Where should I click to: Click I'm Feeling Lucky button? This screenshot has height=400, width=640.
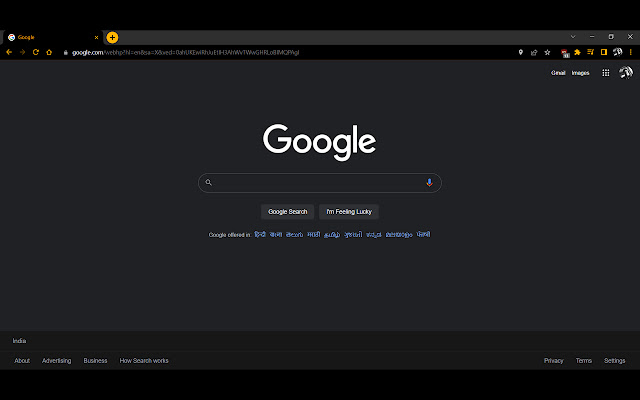pyautogui.click(x=349, y=212)
